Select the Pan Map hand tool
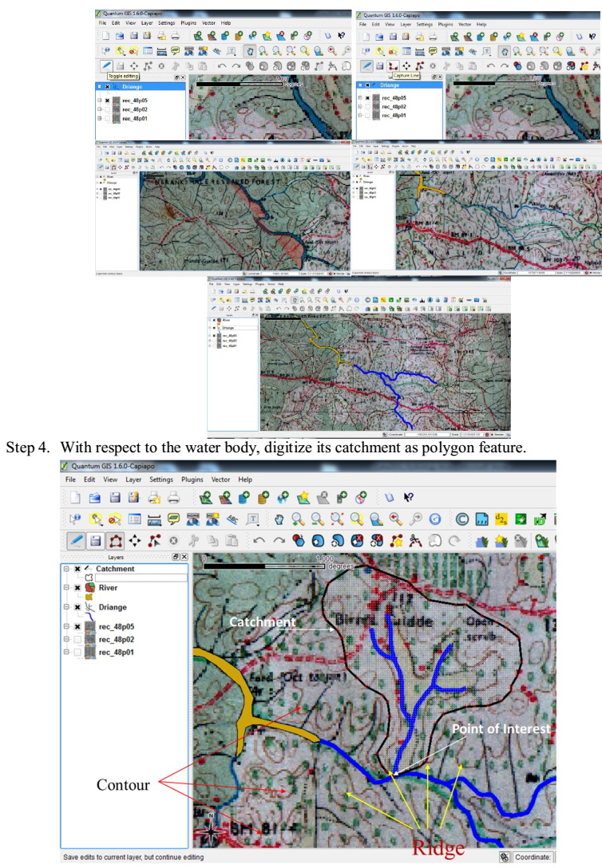The height and width of the screenshot is (868, 602). pos(277,519)
